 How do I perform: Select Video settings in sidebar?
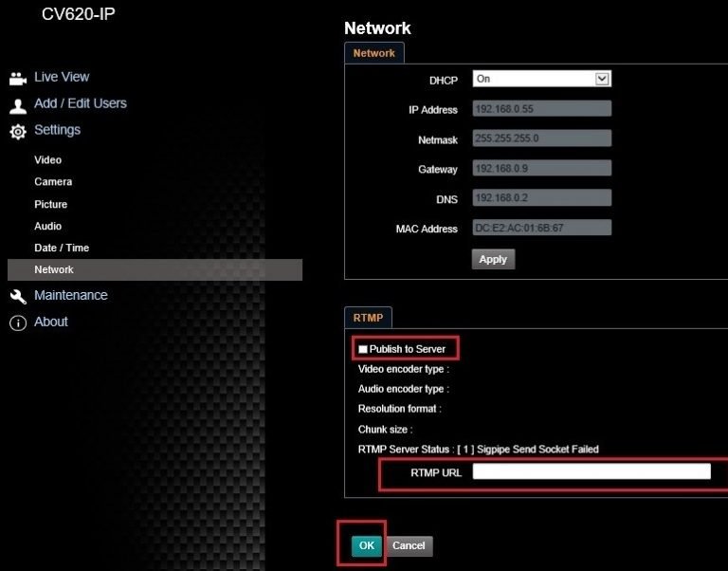[47, 160]
